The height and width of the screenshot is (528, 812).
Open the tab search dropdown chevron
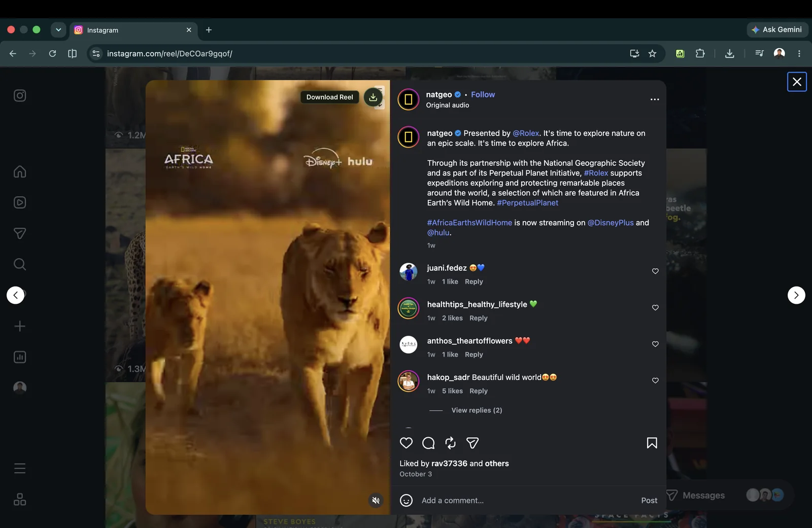[x=58, y=29]
